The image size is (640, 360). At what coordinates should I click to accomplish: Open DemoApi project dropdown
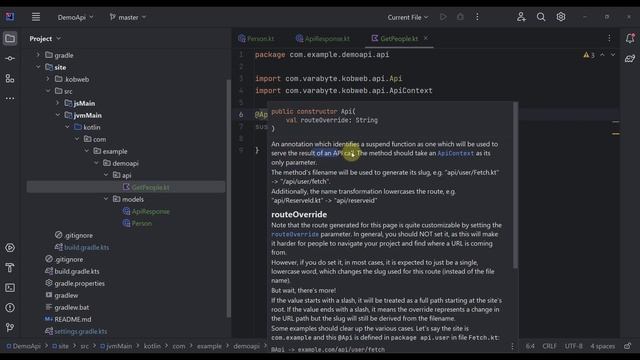(76, 17)
